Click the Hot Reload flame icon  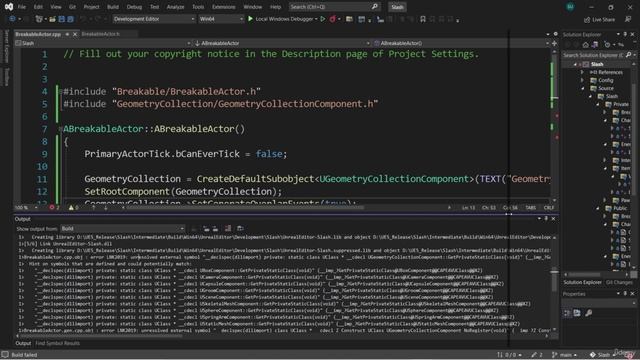point(333,19)
